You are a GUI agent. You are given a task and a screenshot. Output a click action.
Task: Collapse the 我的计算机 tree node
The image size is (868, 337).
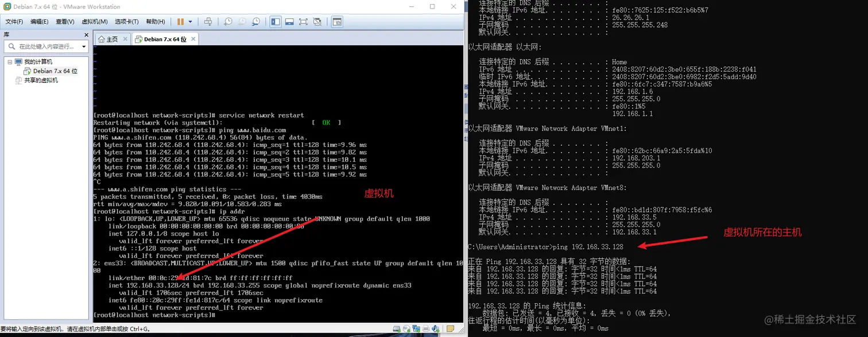pos(10,62)
